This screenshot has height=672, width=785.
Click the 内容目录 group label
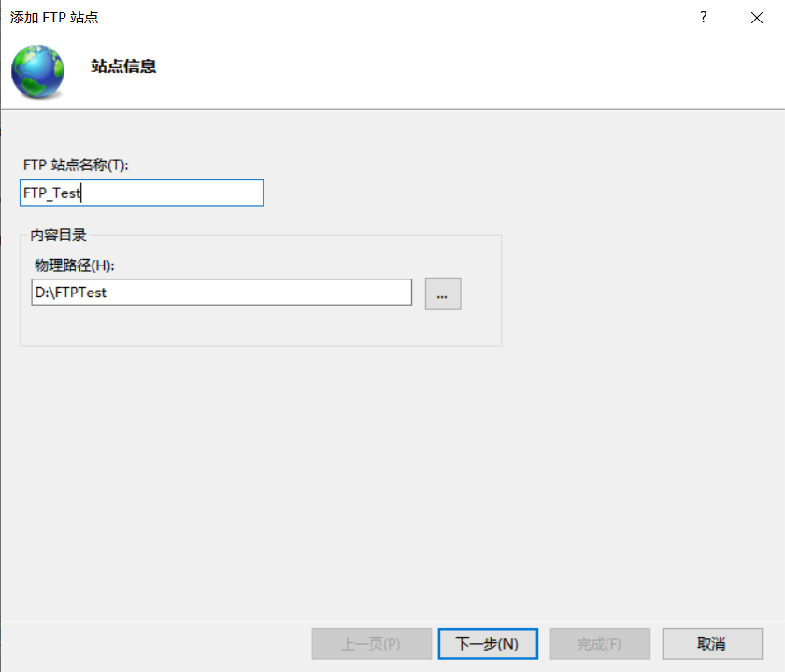pyautogui.click(x=58, y=235)
